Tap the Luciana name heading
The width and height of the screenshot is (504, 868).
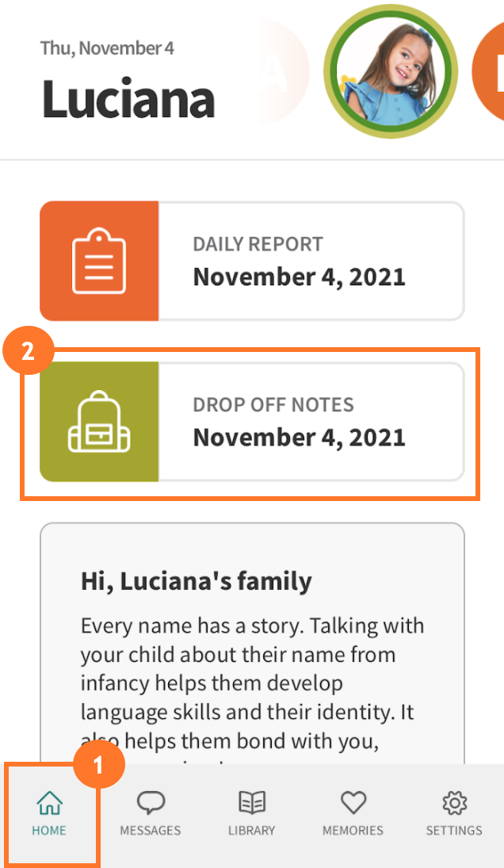point(128,99)
